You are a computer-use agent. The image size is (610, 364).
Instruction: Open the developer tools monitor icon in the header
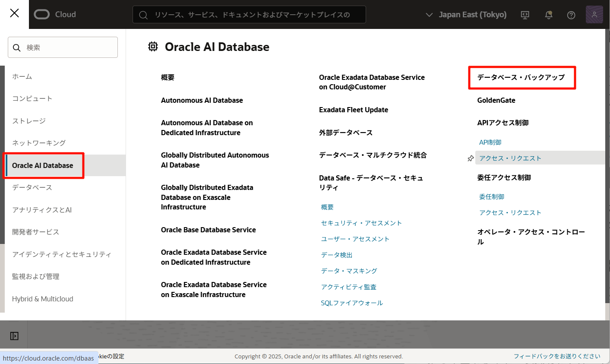coord(525,15)
